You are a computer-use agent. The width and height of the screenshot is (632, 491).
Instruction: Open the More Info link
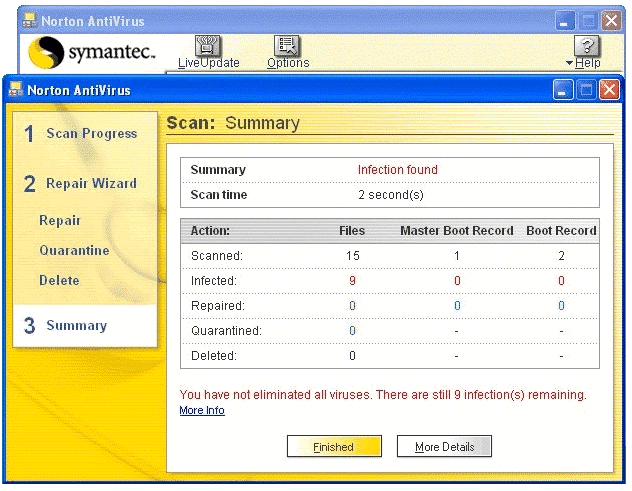point(202,411)
